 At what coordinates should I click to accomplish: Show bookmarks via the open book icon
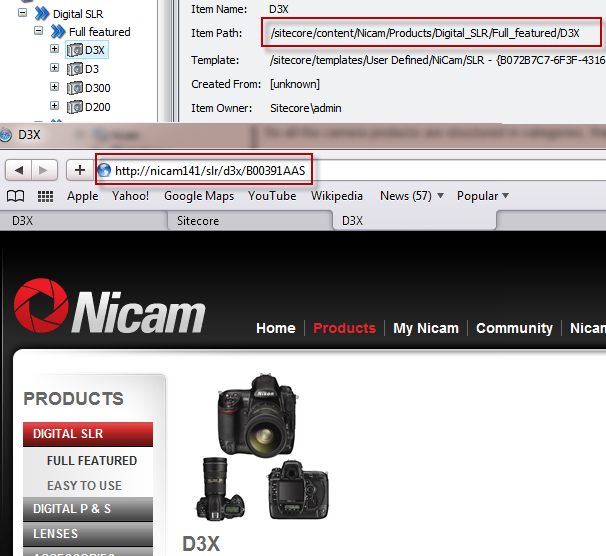15,196
